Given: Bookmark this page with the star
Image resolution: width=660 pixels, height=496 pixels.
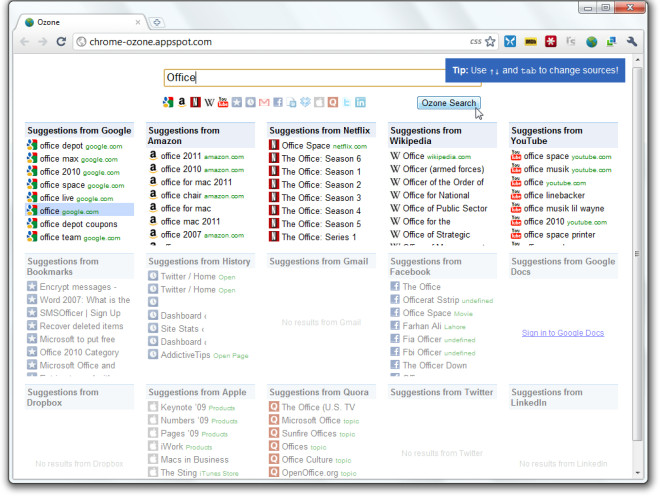Looking at the screenshot, I should 490,41.
